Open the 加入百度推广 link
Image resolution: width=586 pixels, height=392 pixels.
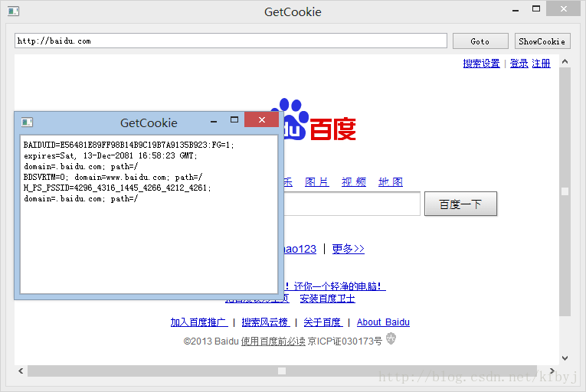(x=199, y=322)
